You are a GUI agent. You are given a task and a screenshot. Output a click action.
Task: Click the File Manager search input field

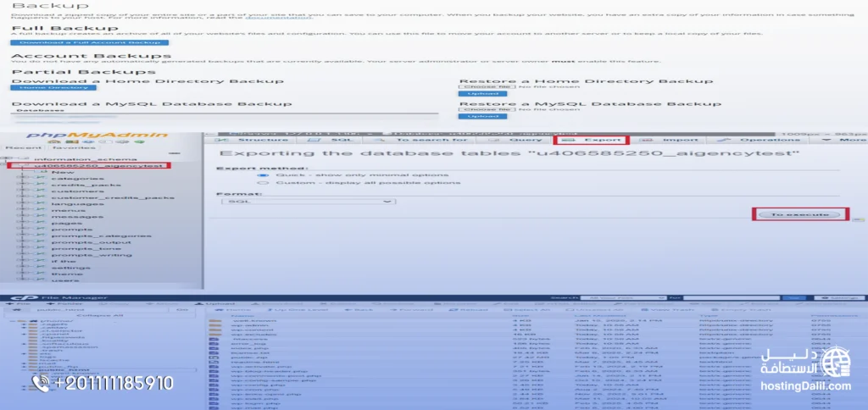732,297
